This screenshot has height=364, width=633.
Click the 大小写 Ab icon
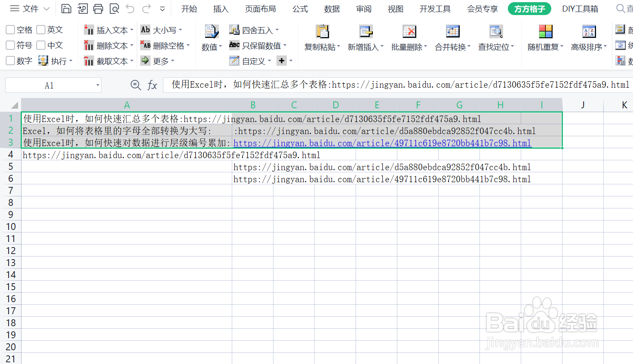[145, 29]
